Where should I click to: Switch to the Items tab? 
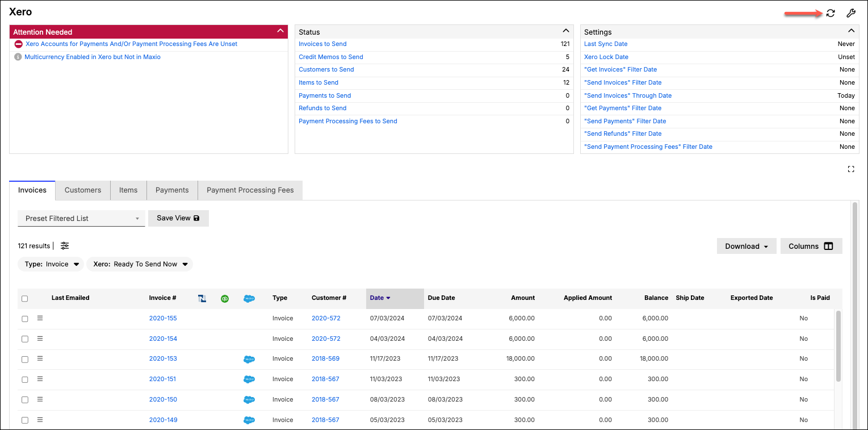pyautogui.click(x=128, y=190)
